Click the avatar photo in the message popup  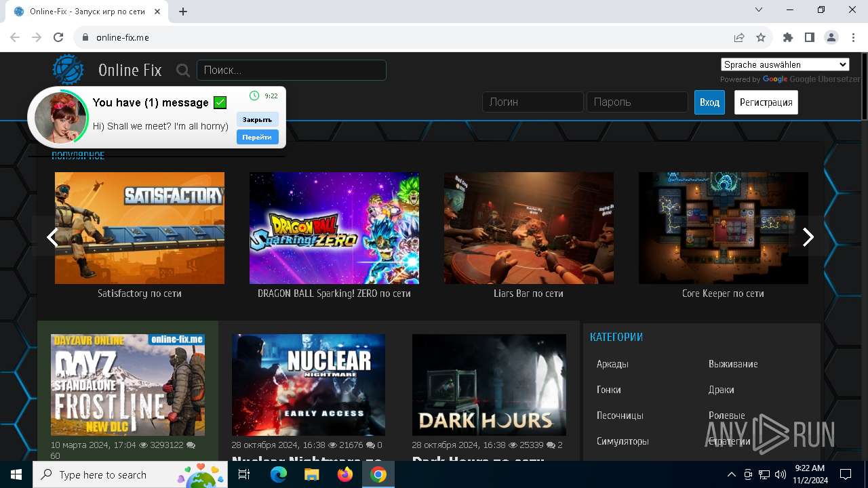click(61, 117)
